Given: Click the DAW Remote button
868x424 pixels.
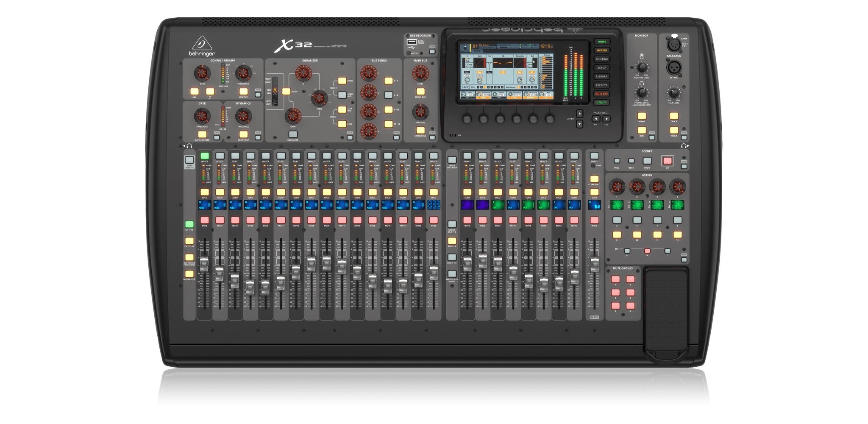Looking at the screenshot, I should tap(189, 160).
